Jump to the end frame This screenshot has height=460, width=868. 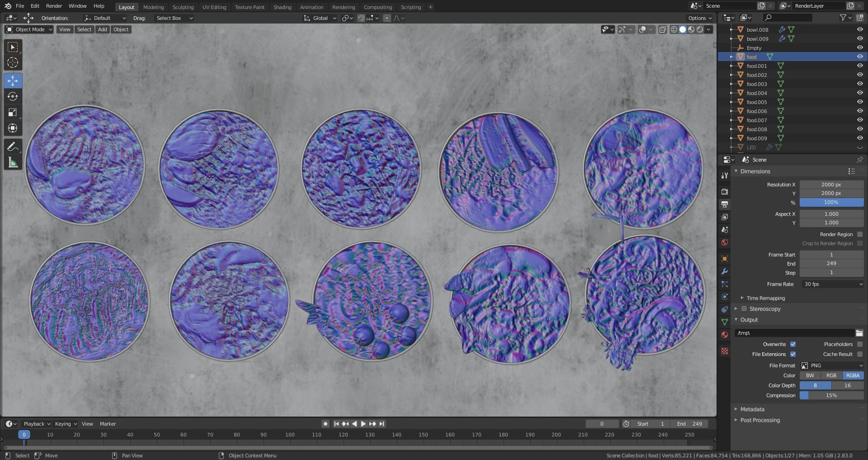point(382,424)
